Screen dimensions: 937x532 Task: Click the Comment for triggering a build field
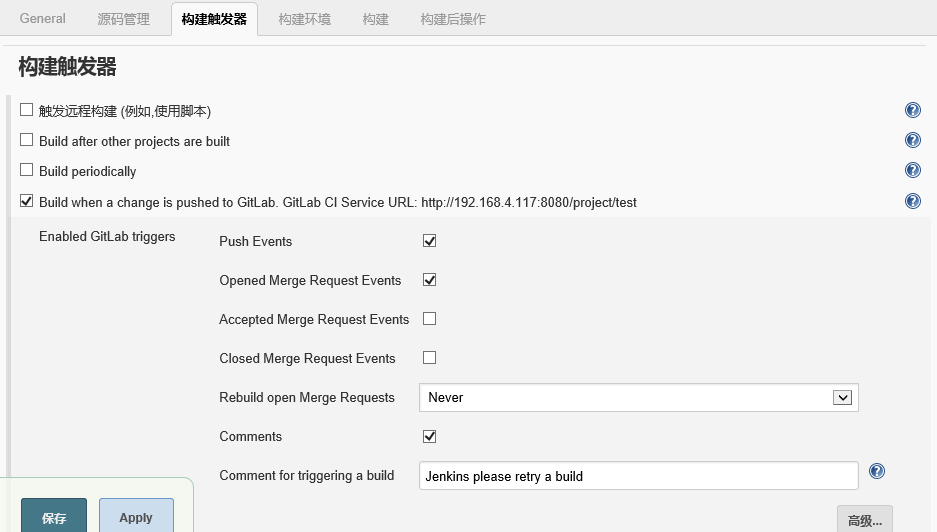(x=638, y=475)
